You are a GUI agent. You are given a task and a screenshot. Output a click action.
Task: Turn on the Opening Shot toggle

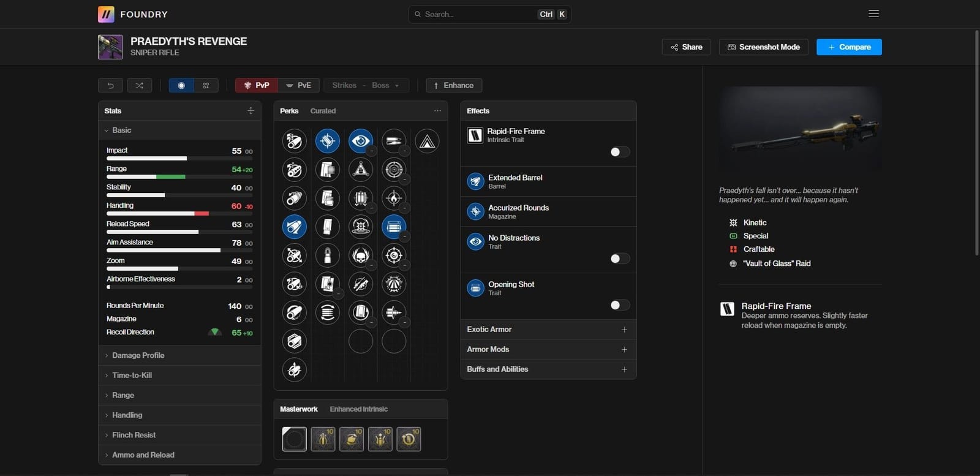pyautogui.click(x=619, y=305)
